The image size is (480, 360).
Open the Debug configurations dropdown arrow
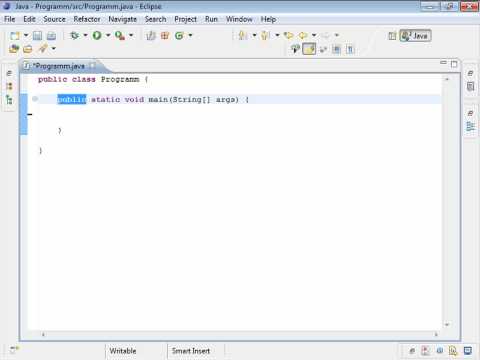pyautogui.click(x=85, y=35)
